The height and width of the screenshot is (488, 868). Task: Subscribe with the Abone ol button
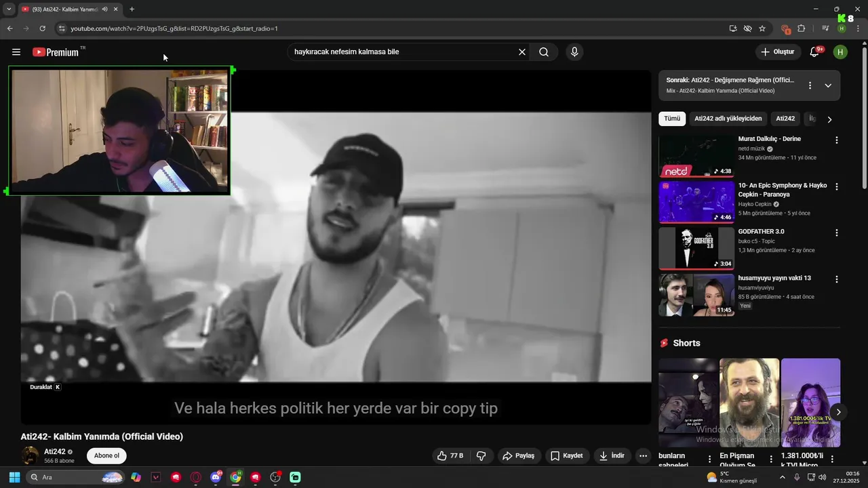(106, 455)
